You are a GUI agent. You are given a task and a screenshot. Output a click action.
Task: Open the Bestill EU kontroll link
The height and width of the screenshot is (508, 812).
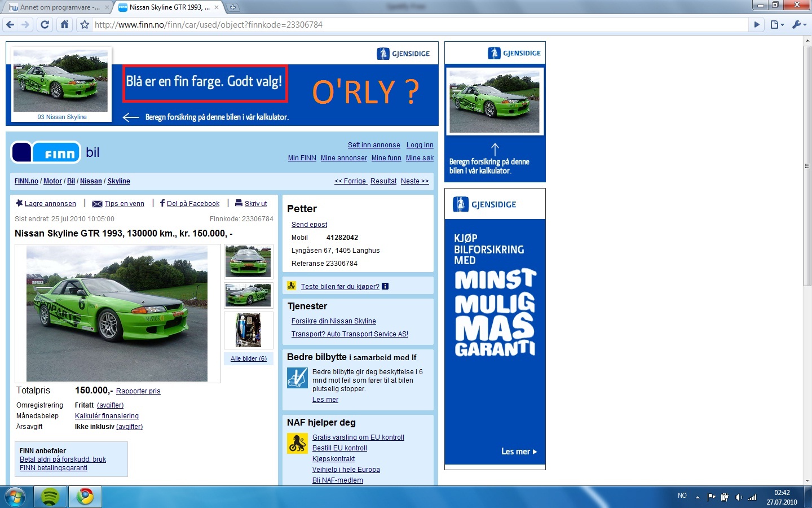tap(339, 448)
